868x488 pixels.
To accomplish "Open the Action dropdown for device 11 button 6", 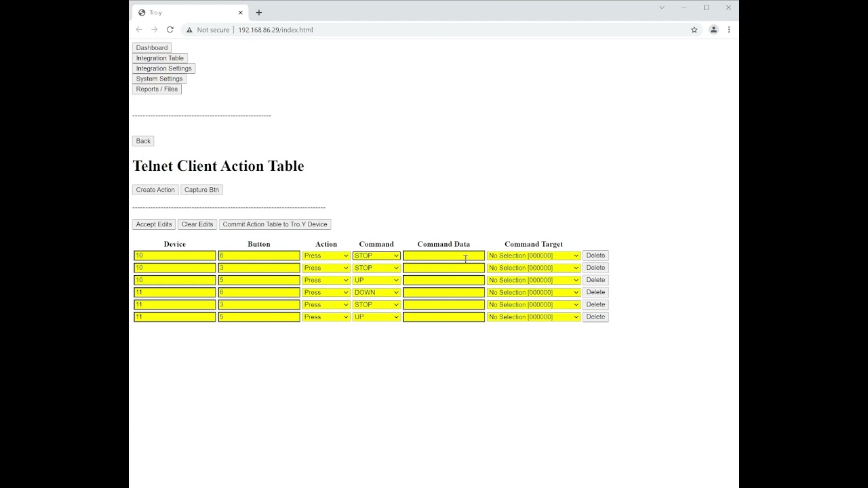I will coord(326,292).
